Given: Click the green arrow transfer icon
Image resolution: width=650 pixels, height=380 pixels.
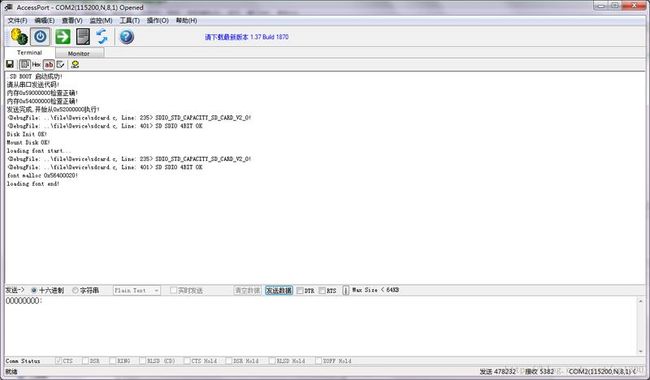Looking at the screenshot, I should [x=63, y=36].
